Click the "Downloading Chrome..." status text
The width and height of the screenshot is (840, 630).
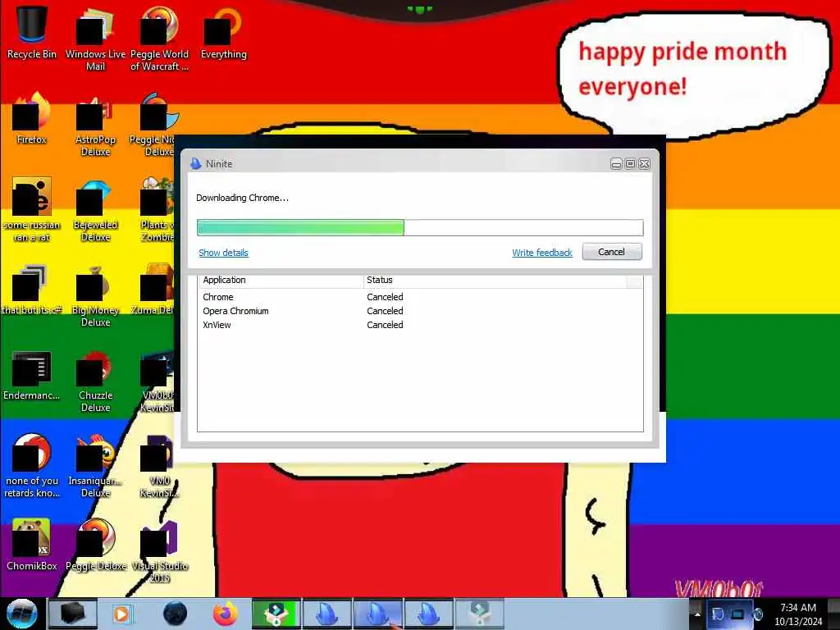[x=242, y=198]
